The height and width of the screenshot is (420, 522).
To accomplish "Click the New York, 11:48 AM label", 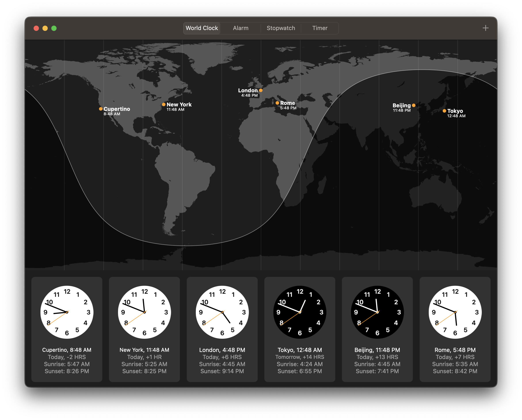I will coord(144,350).
